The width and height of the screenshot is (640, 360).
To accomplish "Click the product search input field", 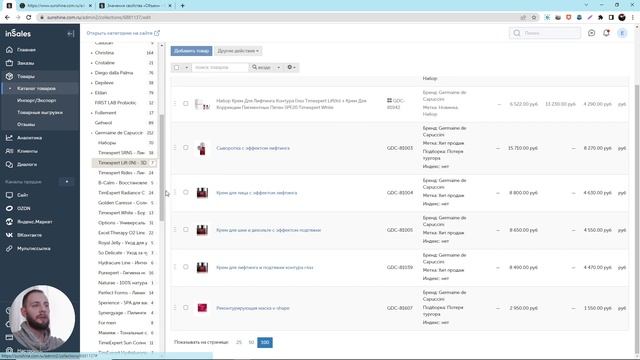I will click(220, 67).
